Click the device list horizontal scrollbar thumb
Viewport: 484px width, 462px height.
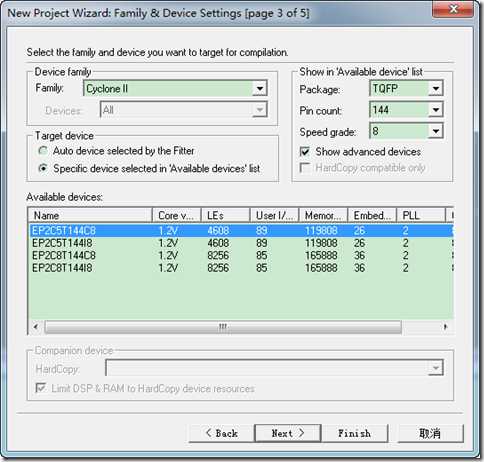pos(223,327)
